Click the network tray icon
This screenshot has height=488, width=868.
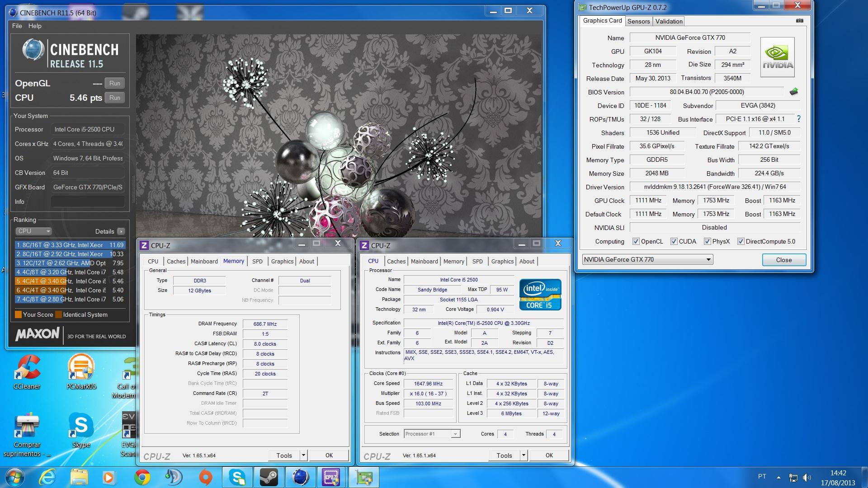point(793,477)
